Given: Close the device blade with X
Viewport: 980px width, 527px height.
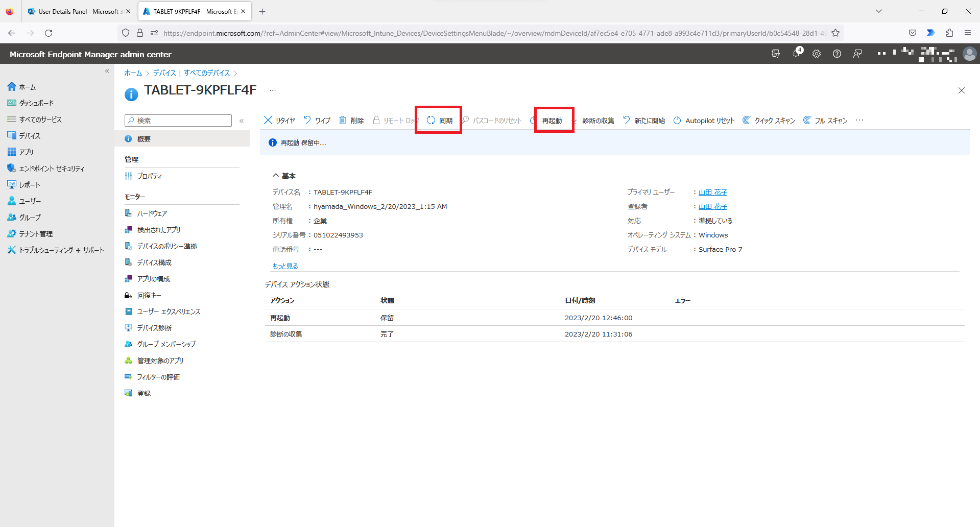Looking at the screenshot, I should click(962, 90).
